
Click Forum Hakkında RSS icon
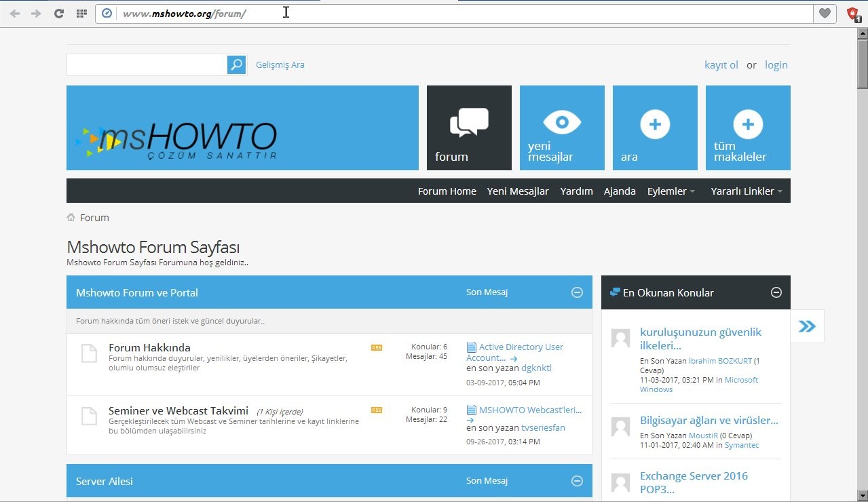pos(377,347)
